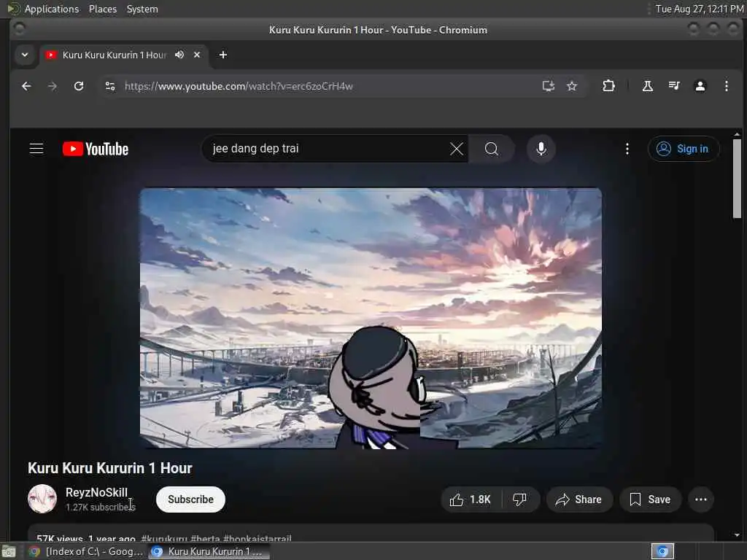
Task: Open the Places menu
Action: click(x=103, y=9)
